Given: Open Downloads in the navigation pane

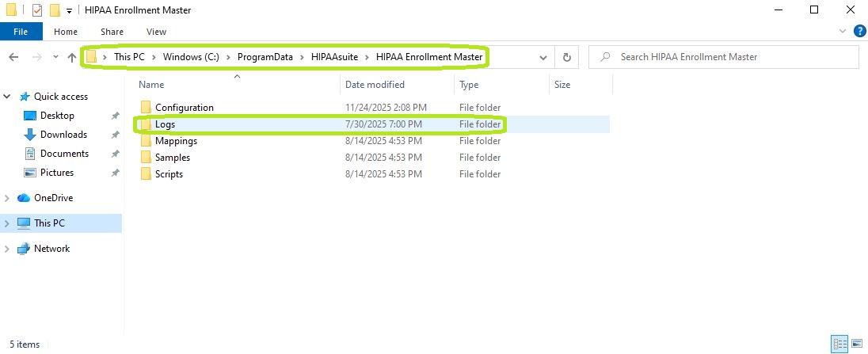Looking at the screenshot, I should [63, 135].
